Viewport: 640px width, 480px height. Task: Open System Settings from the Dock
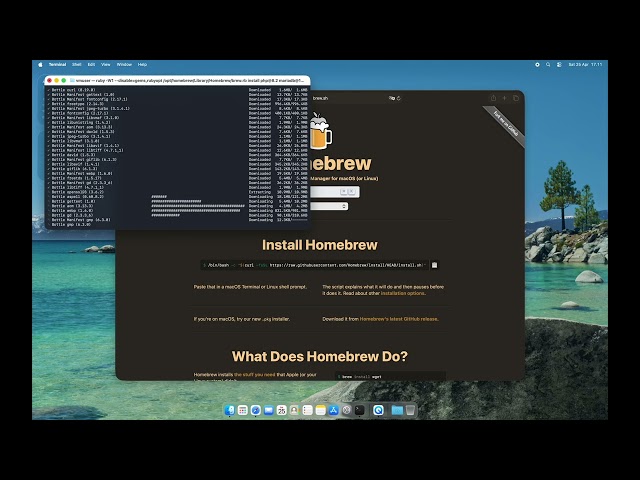(347, 410)
